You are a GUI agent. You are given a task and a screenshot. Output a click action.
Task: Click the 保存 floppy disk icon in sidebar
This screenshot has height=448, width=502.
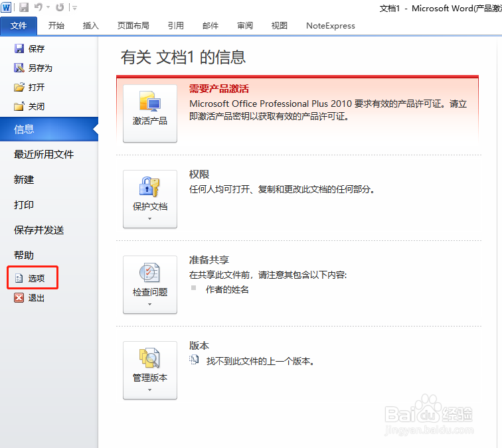[19, 48]
